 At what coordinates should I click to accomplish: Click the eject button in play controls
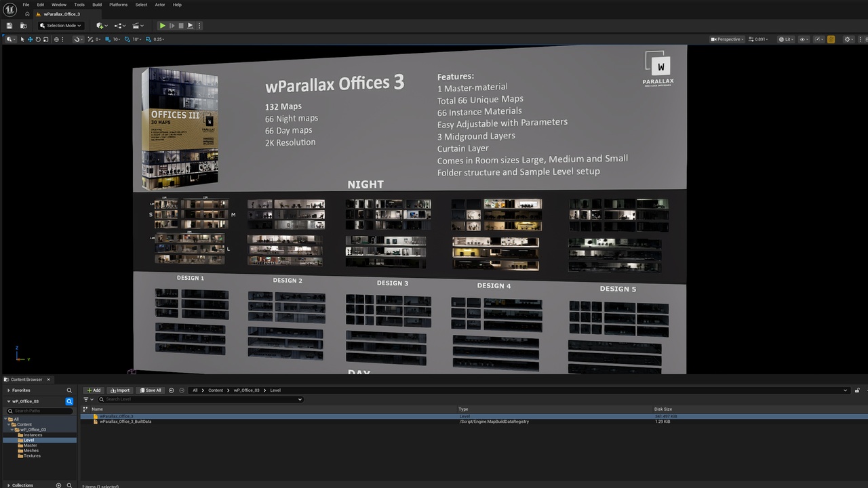tap(190, 26)
